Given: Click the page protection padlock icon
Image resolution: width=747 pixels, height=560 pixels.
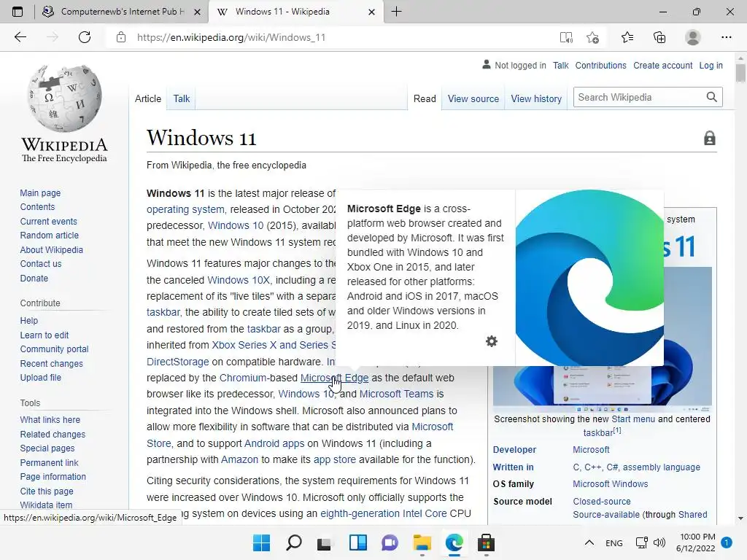Looking at the screenshot, I should 709,138.
